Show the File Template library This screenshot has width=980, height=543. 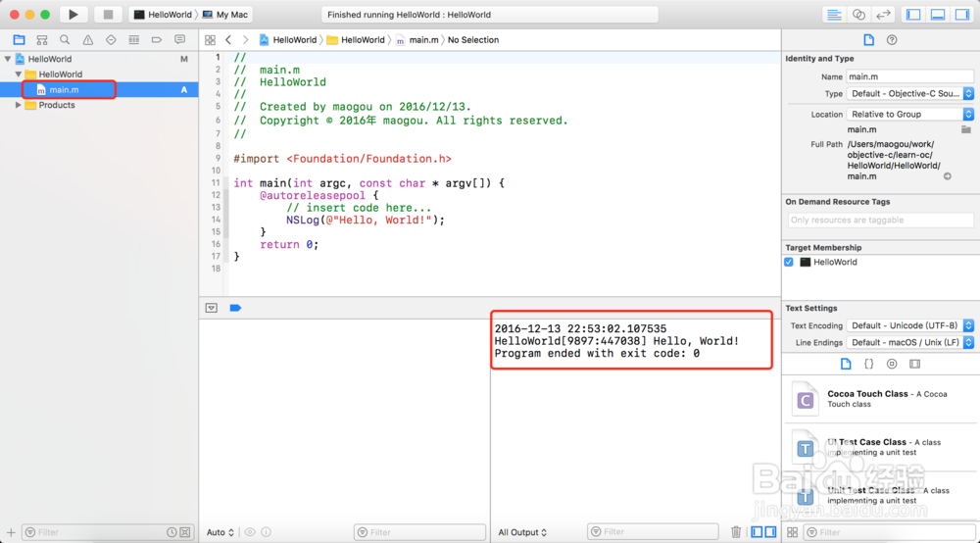[x=846, y=364]
